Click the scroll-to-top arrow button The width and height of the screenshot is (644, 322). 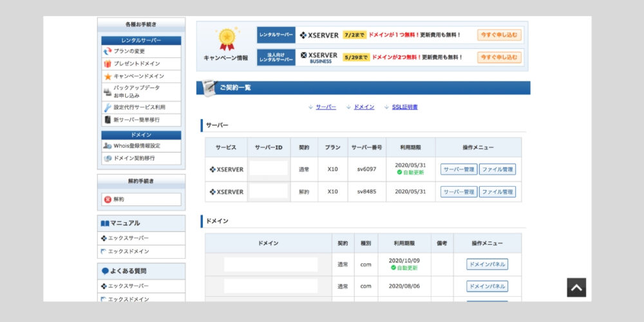576,287
